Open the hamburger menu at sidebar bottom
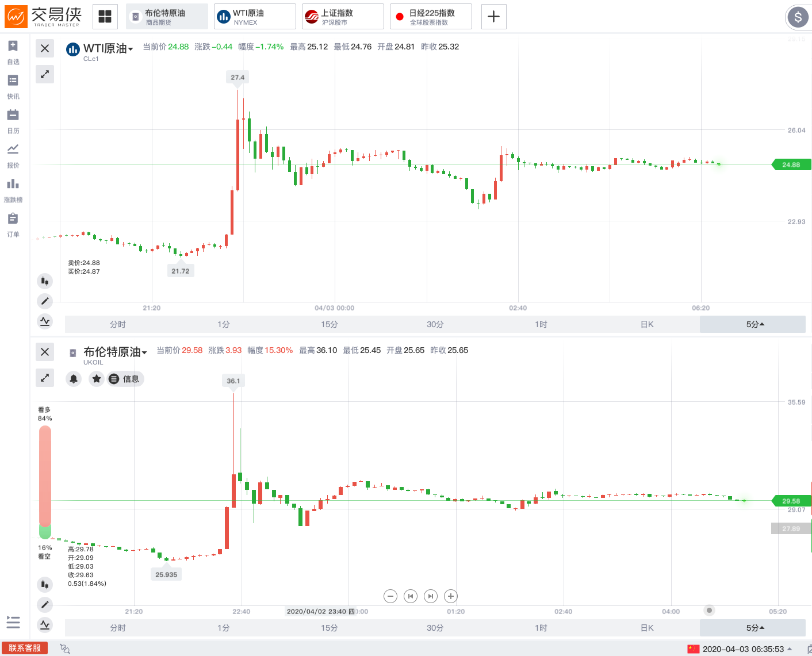812x656 pixels. tap(13, 622)
